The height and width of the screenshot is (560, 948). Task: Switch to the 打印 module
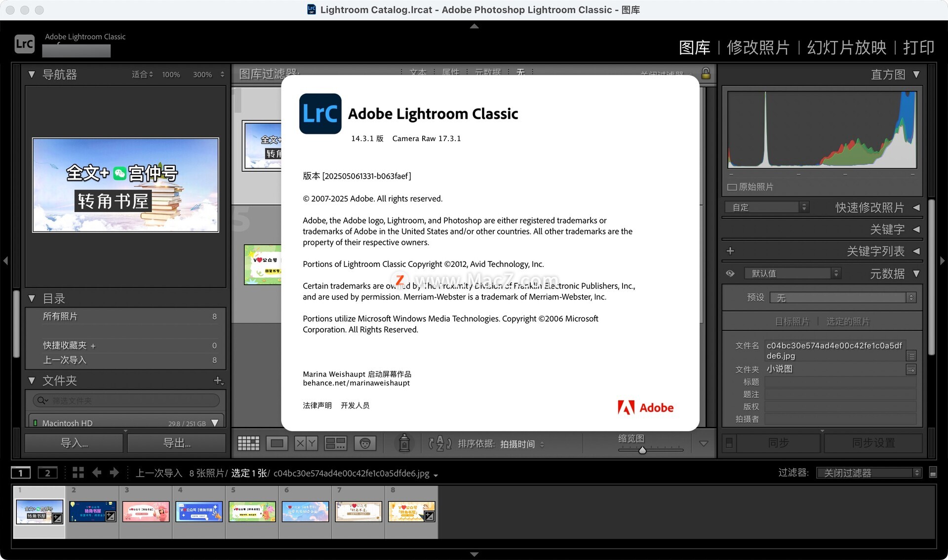point(918,47)
